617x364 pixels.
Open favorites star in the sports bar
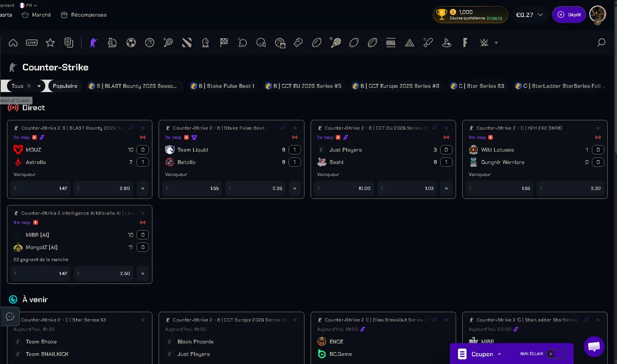(x=50, y=43)
